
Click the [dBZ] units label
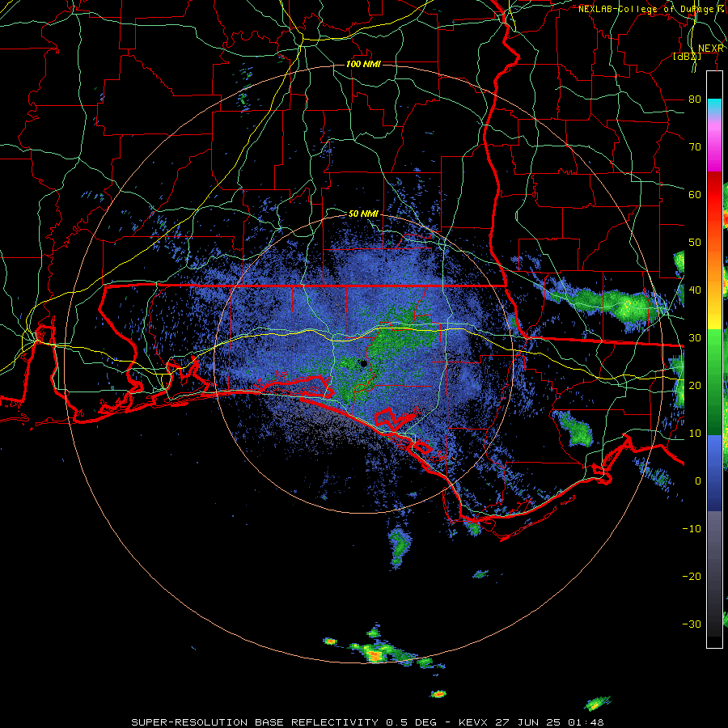point(687,57)
